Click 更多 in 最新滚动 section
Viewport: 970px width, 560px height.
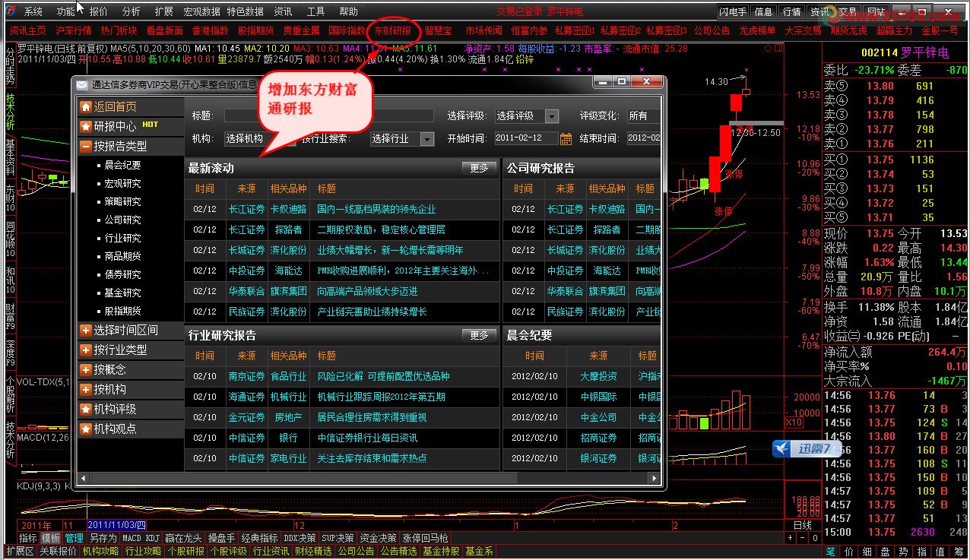pos(479,168)
